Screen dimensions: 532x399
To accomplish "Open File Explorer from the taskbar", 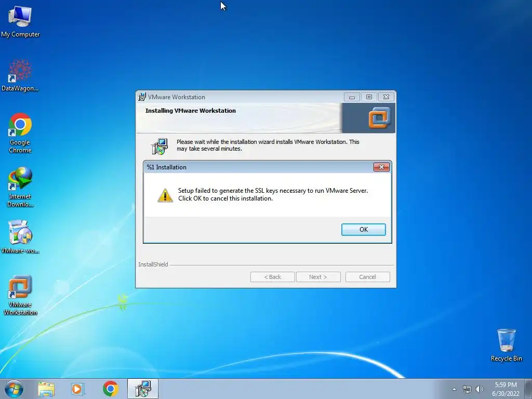I will click(x=46, y=389).
